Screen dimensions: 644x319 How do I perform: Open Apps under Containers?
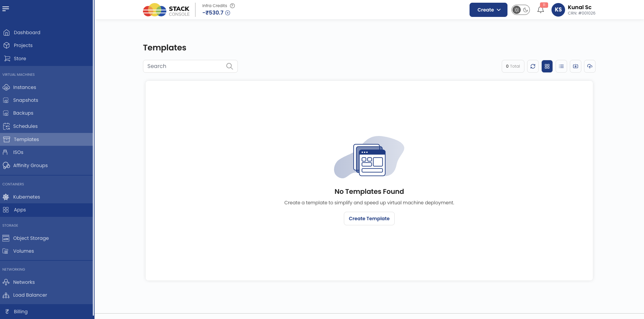(46, 210)
